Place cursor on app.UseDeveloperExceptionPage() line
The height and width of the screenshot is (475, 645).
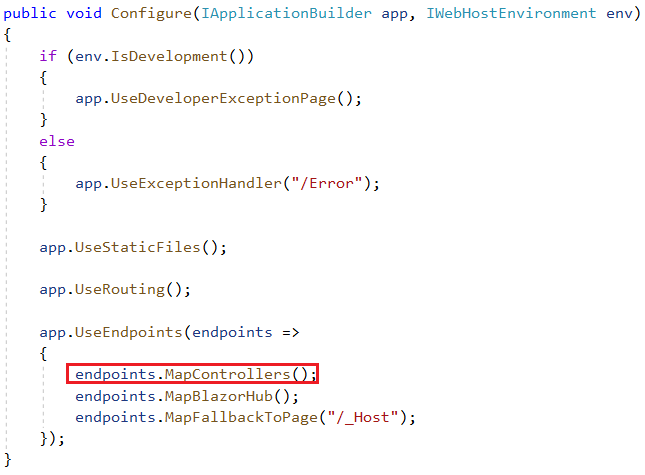pos(218,99)
